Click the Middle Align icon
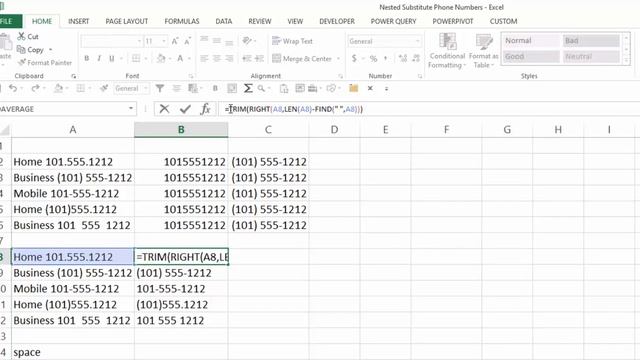Viewport: 640px width, 360px height. pos(217,41)
